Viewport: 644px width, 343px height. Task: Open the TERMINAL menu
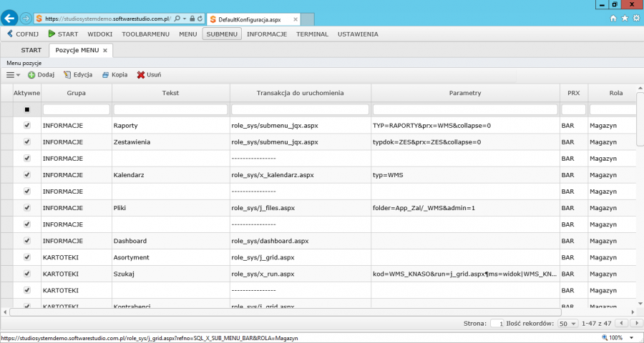(312, 34)
